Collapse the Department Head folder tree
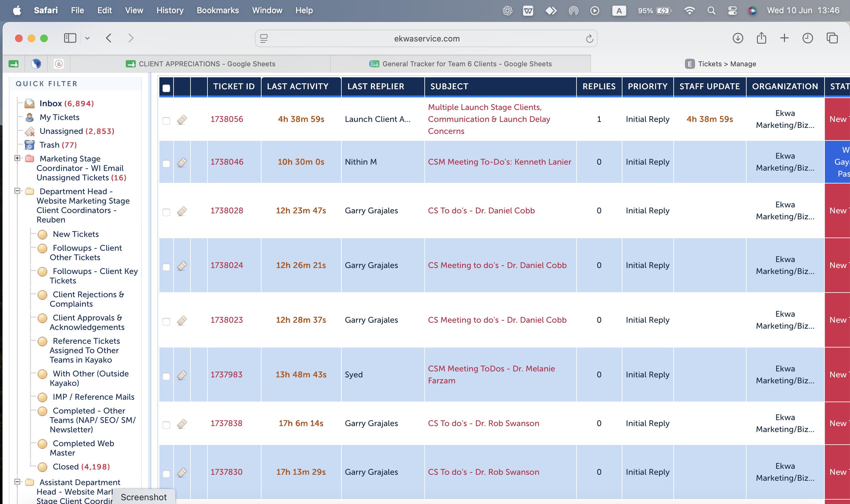This screenshot has height=504, width=850. (x=17, y=191)
